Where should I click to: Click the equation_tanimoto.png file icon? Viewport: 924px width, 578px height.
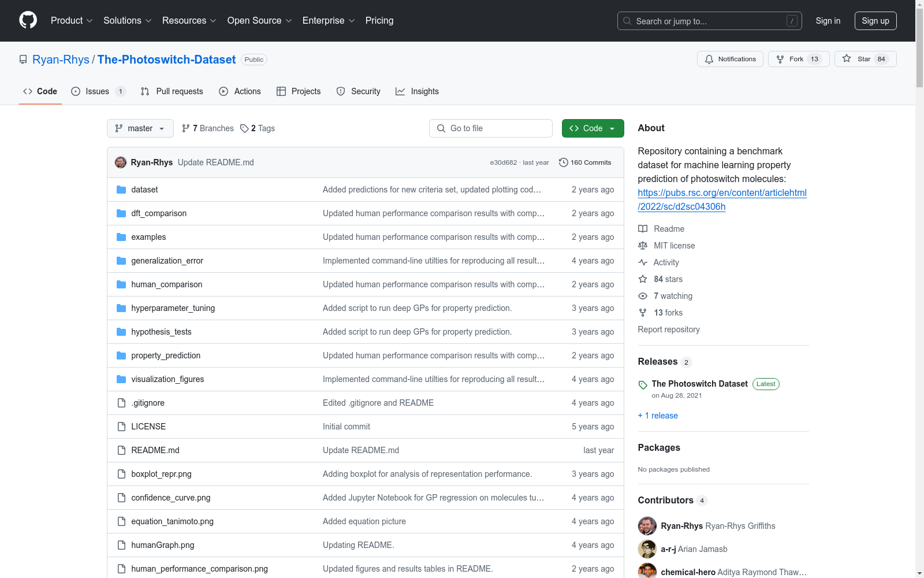[x=121, y=521]
